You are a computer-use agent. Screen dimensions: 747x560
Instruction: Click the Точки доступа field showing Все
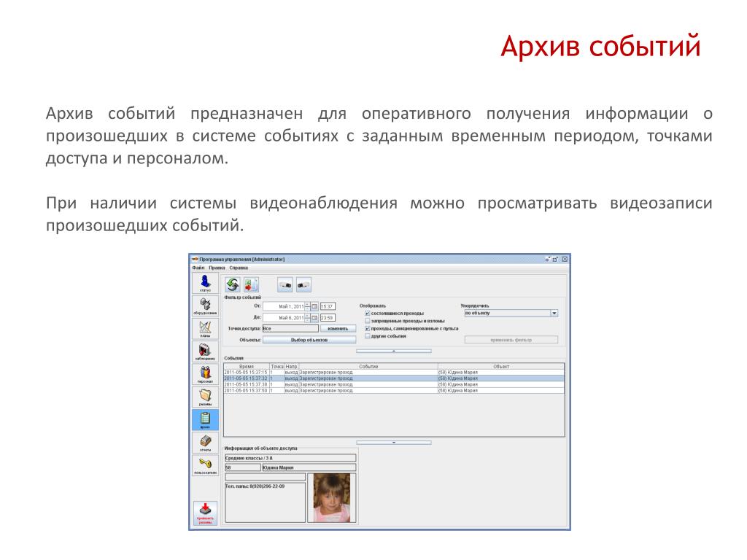pos(290,329)
